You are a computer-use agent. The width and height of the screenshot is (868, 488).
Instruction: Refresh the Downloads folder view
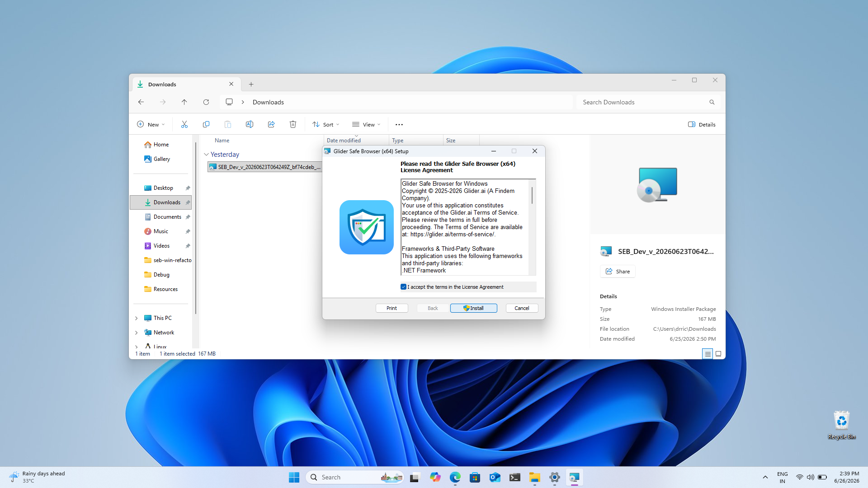[206, 102]
